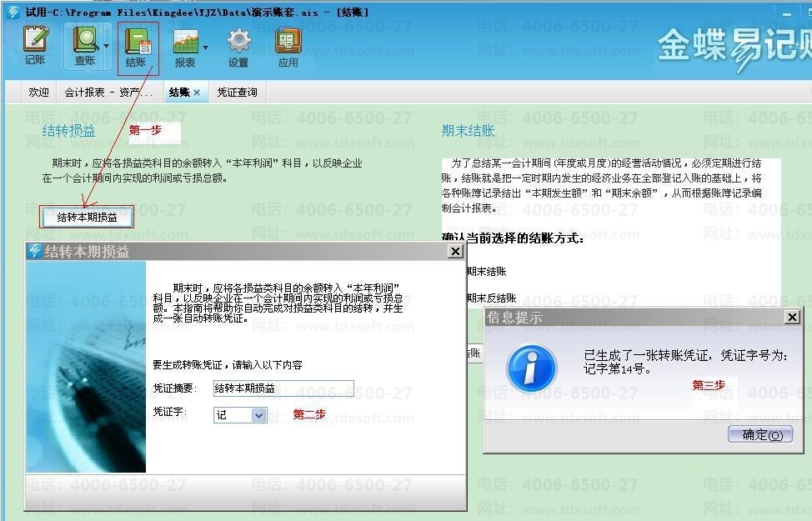Switch to the 凭证查询 tab
This screenshot has height=521, width=812.
coord(237,93)
